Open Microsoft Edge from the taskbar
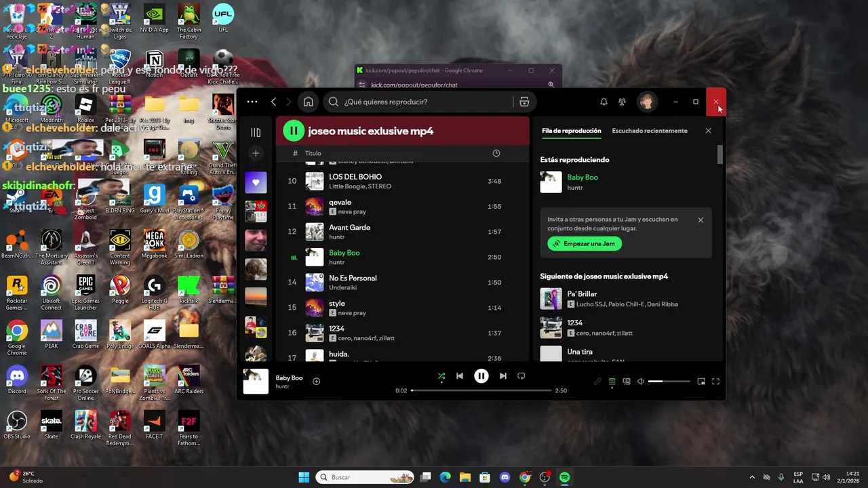Image resolution: width=868 pixels, height=488 pixels. [x=445, y=477]
